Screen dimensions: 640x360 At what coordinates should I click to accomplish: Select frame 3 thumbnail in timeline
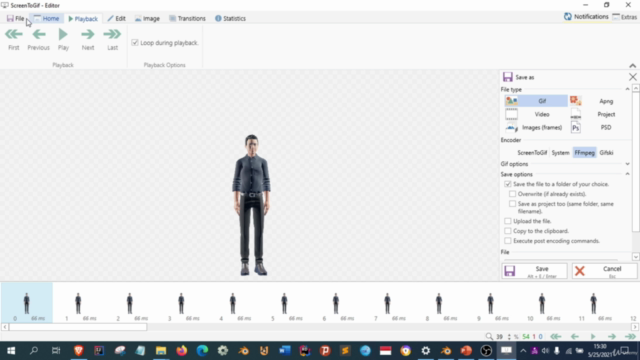click(181, 302)
